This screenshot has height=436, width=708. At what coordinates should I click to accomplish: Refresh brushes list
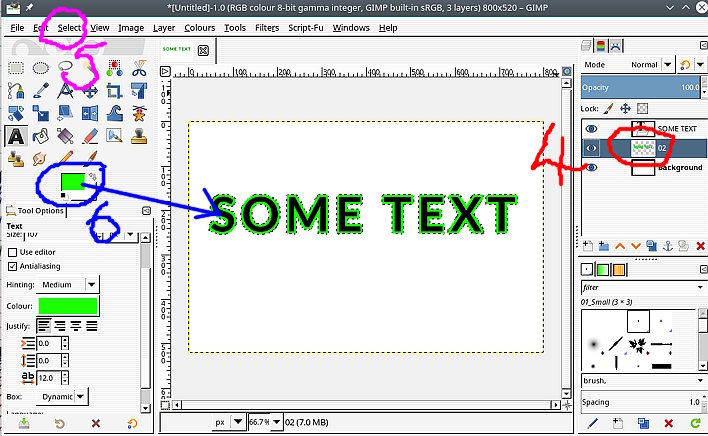click(695, 423)
